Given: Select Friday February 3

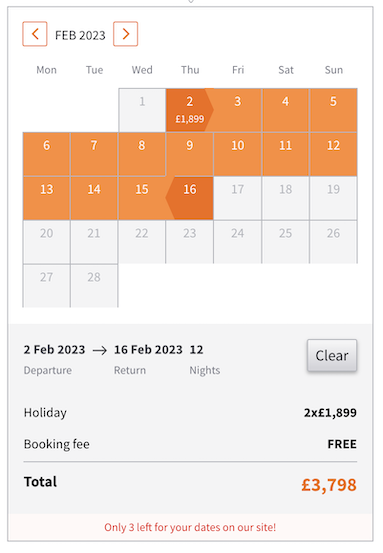Looking at the screenshot, I should (x=238, y=110).
